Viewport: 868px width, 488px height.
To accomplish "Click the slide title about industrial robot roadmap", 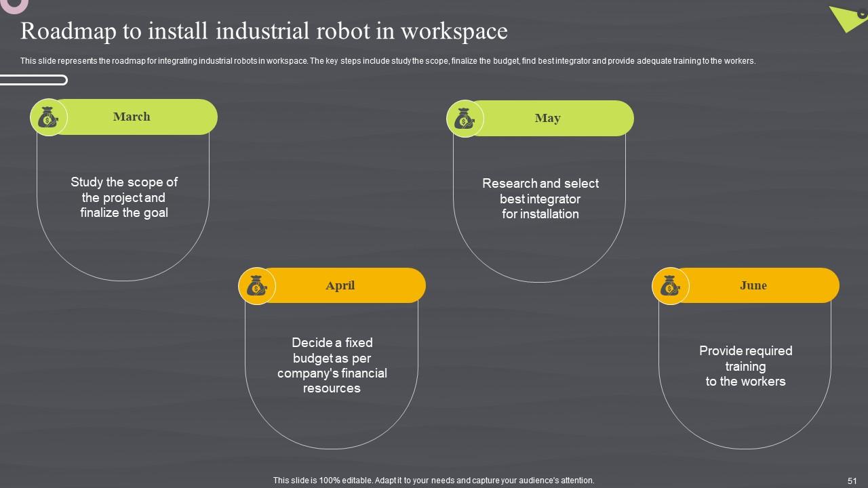I will tap(264, 31).
